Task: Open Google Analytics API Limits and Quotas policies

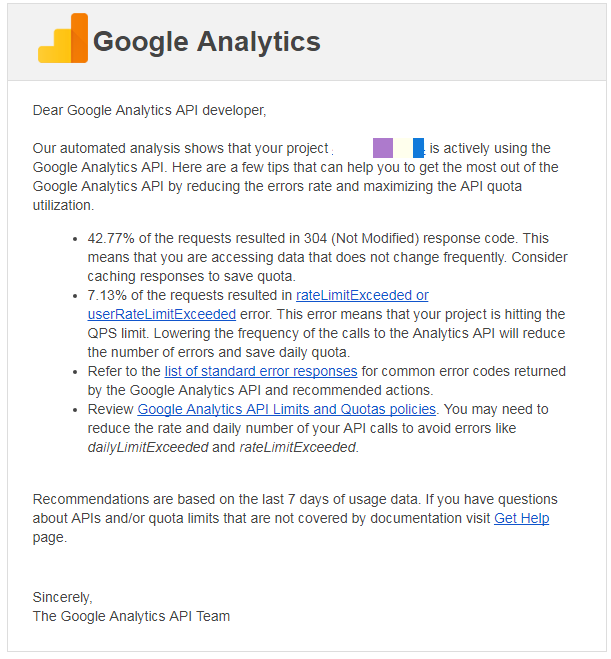Action: click(287, 409)
